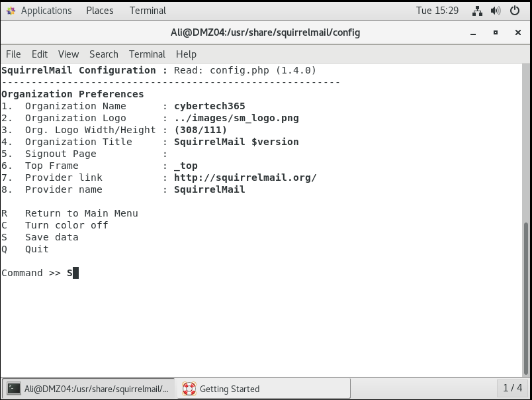Click the 'Provider name' label

click(x=64, y=189)
